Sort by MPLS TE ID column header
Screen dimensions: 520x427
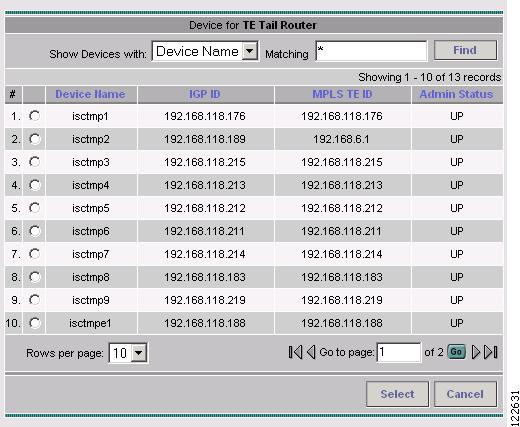pos(342,94)
